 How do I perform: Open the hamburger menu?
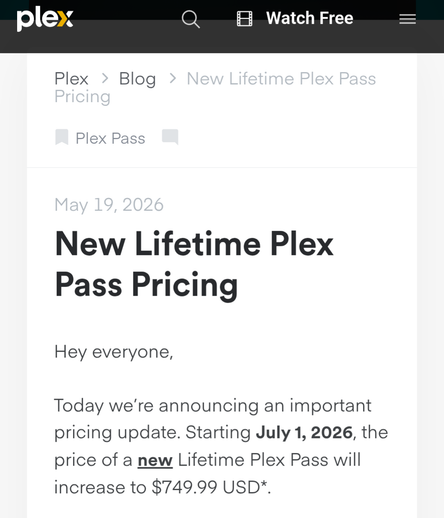(x=407, y=19)
